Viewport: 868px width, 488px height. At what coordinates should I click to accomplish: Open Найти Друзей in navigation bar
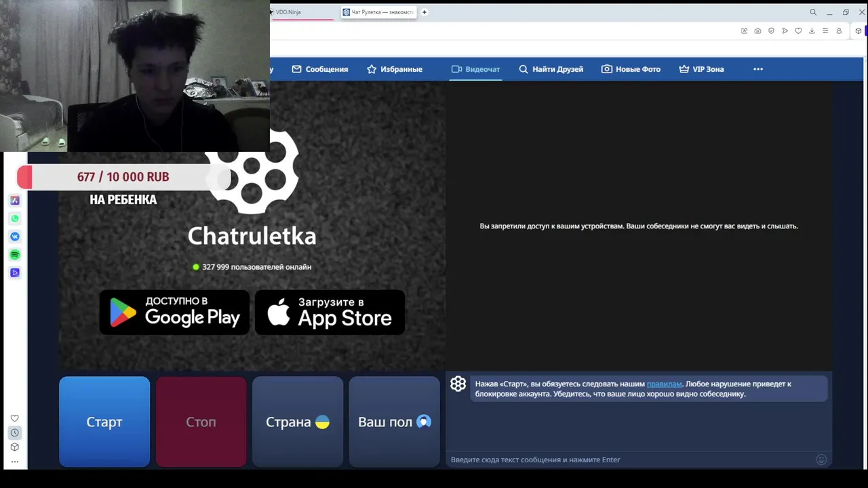(551, 69)
